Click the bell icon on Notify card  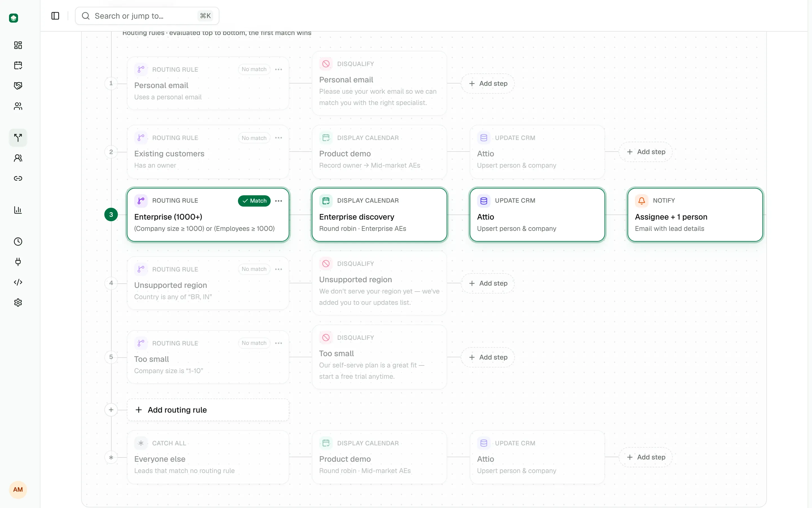pyautogui.click(x=641, y=201)
